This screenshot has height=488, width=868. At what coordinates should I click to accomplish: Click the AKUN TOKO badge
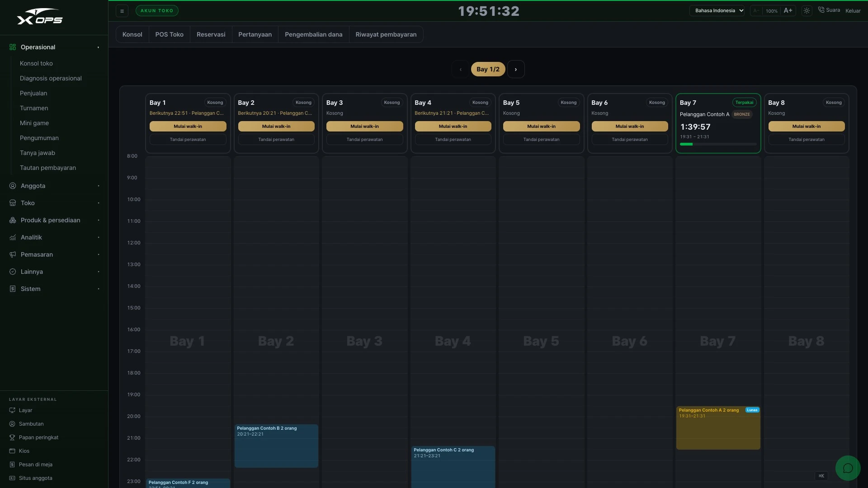[x=157, y=11]
